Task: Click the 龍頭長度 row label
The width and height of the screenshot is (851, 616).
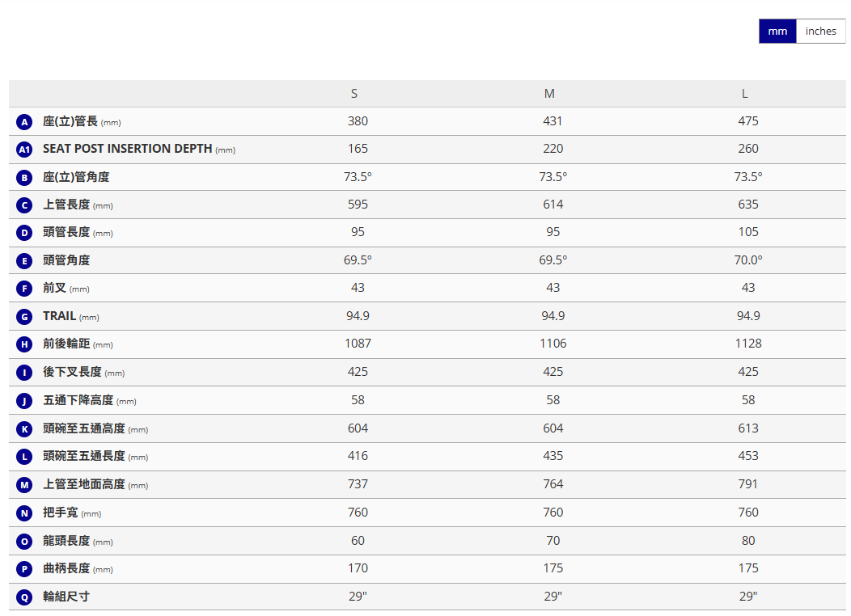Action: tap(66, 541)
